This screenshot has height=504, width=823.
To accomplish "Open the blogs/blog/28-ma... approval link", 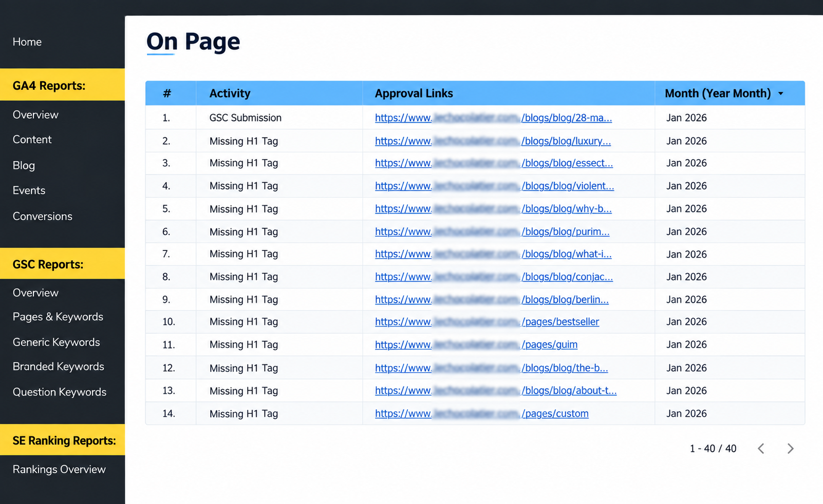I will (493, 118).
